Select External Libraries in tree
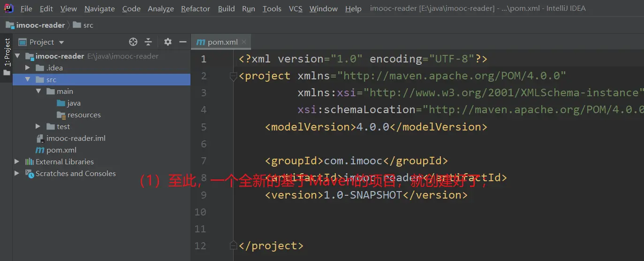Screen dimensions: 644x261 pyautogui.click(x=102, y=161)
